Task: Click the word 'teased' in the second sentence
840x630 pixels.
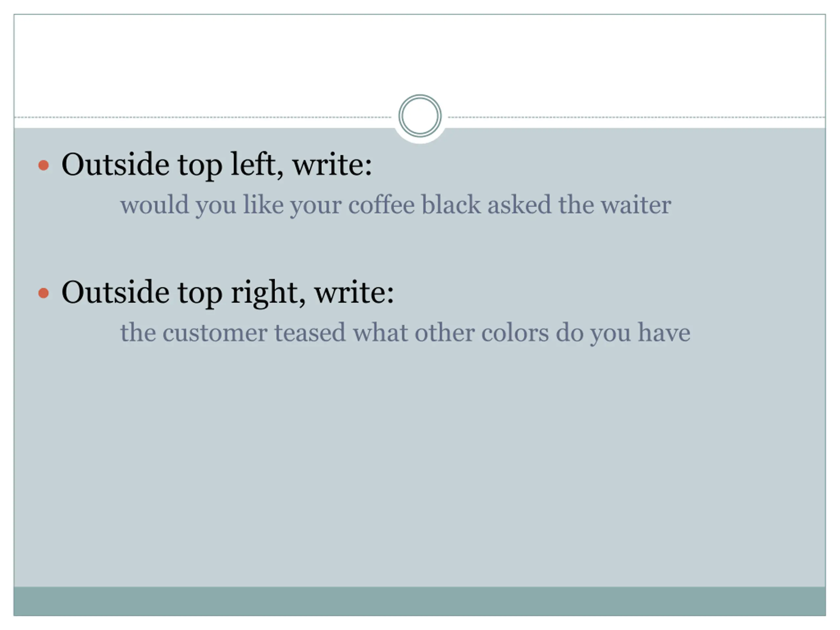Action: tap(310, 333)
